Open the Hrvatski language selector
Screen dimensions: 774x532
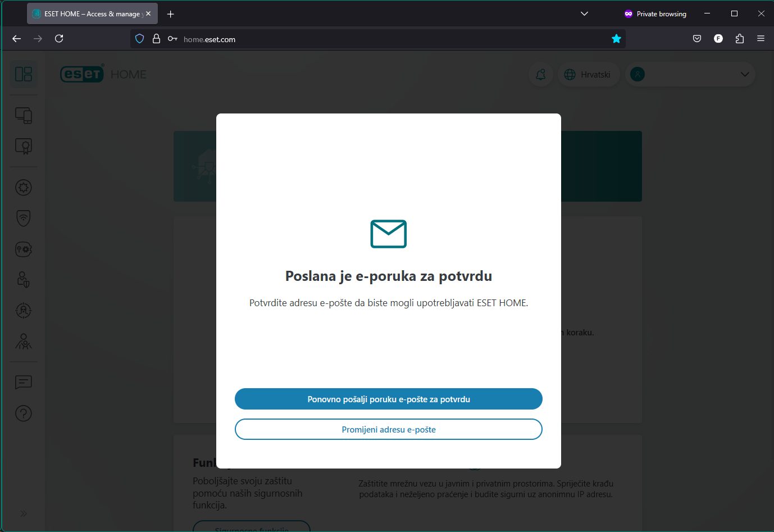click(x=588, y=75)
